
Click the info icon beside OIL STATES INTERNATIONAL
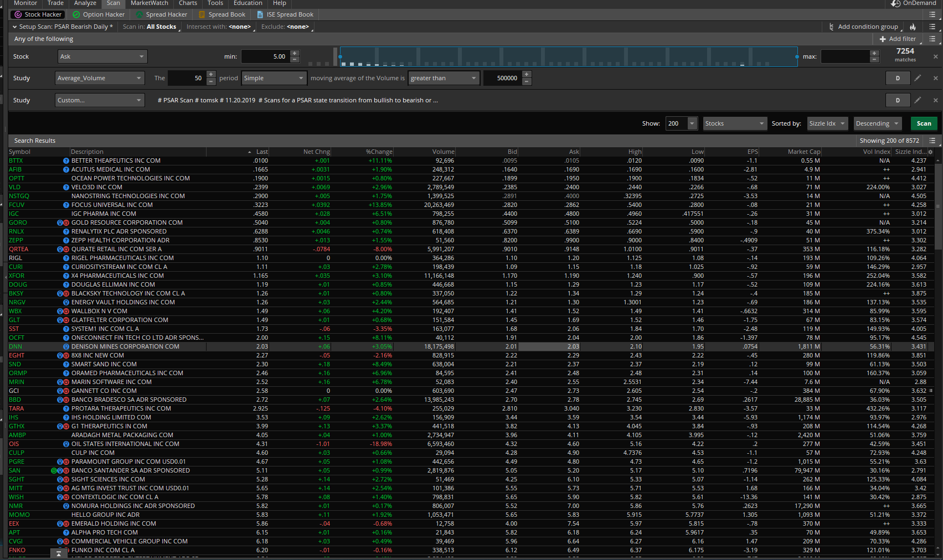(66, 444)
